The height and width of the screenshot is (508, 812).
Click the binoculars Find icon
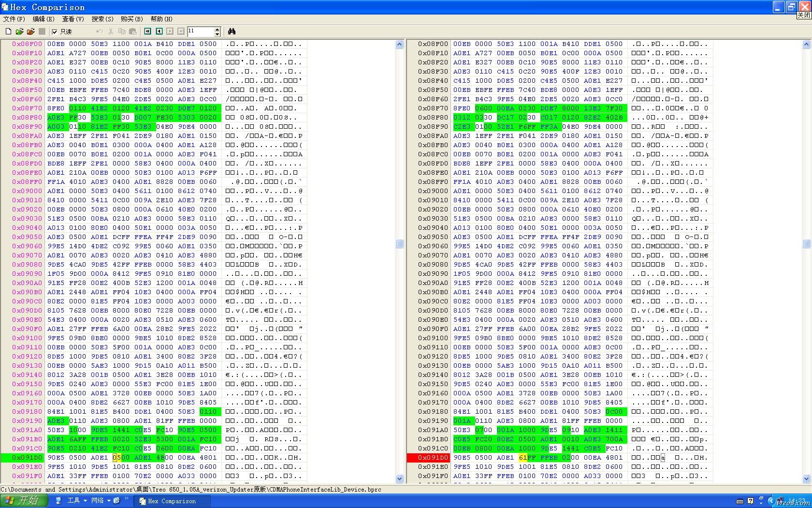pos(232,31)
